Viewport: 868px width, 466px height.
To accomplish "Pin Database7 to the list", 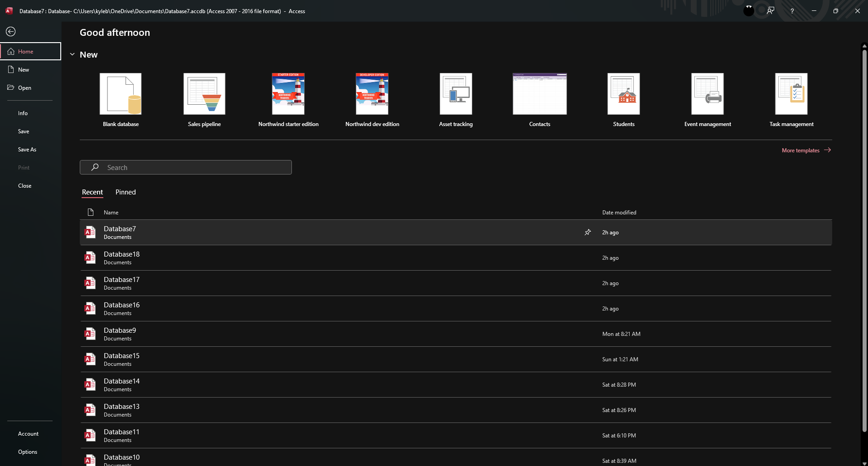I will (x=587, y=233).
